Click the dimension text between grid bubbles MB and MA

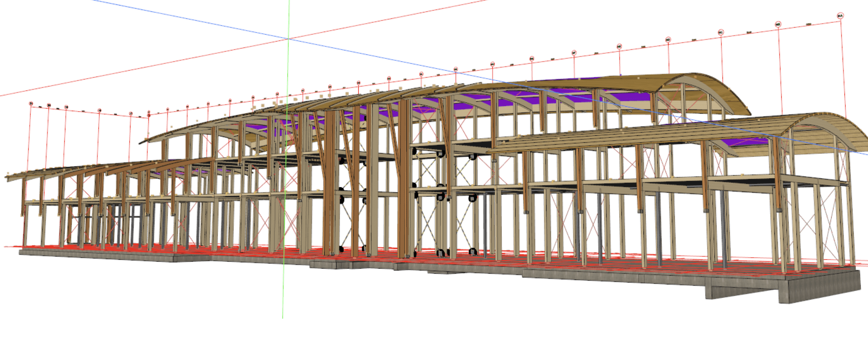809,24
